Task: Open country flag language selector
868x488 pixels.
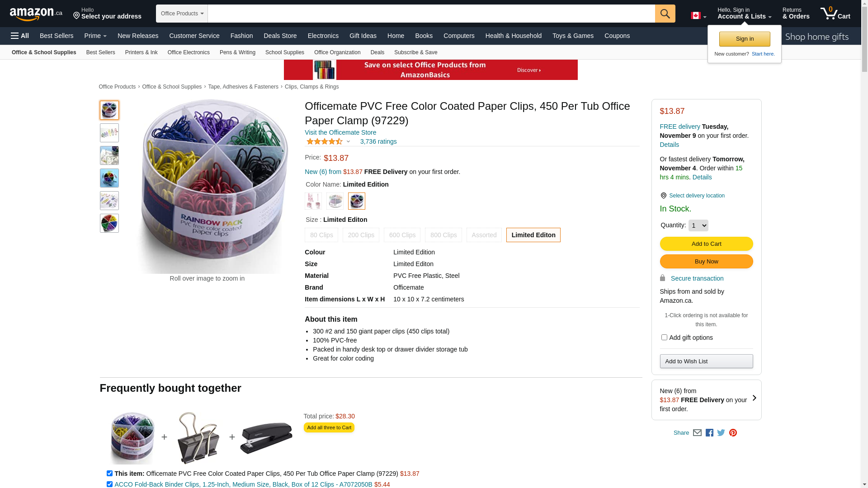Action: (698, 16)
